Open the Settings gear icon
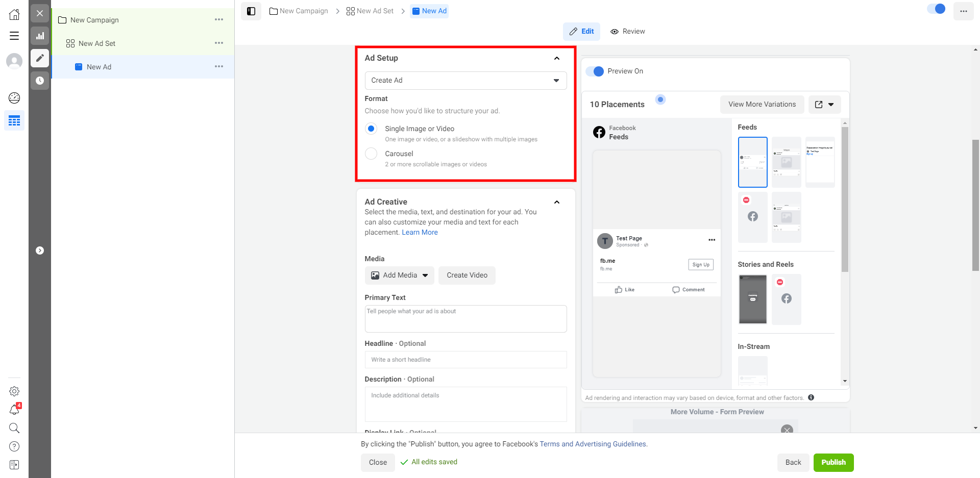 click(14, 391)
